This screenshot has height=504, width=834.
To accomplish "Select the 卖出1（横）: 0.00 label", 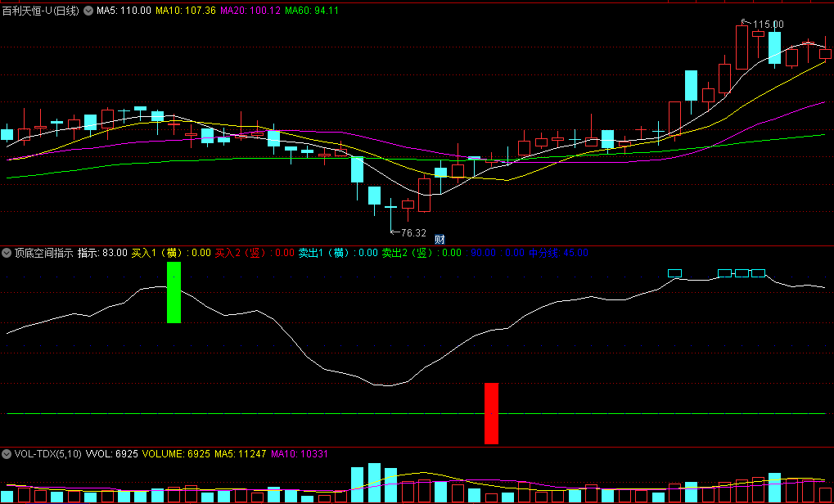I will tap(338, 253).
